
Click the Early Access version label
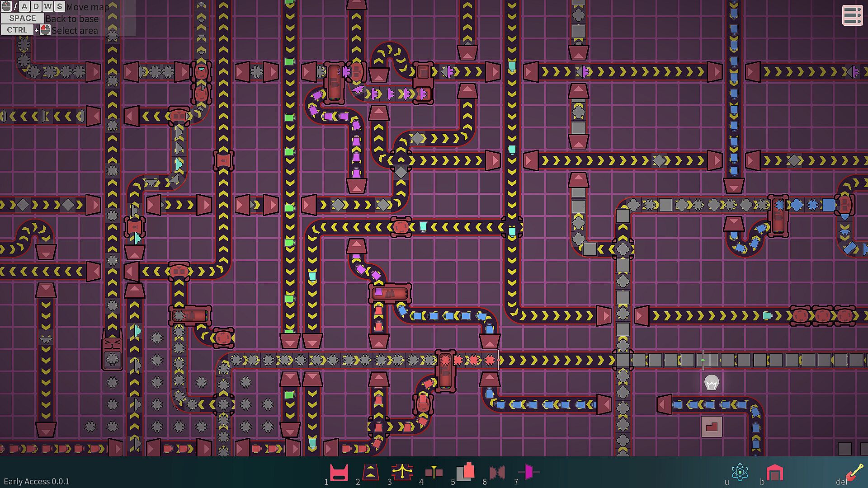37,482
